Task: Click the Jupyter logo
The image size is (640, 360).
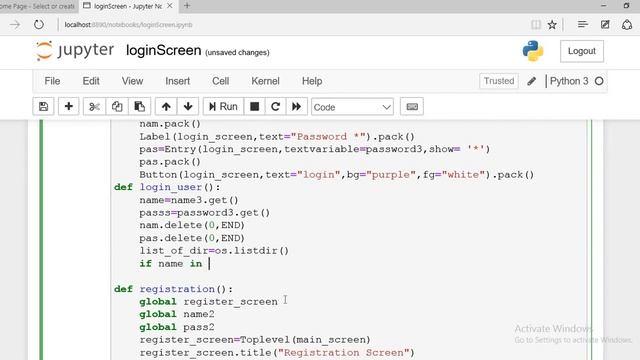Action: coord(75,51)
